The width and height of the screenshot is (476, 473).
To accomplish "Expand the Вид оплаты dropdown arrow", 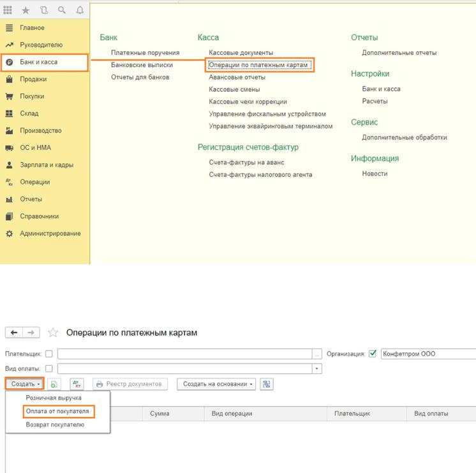I will pos(317,369).
